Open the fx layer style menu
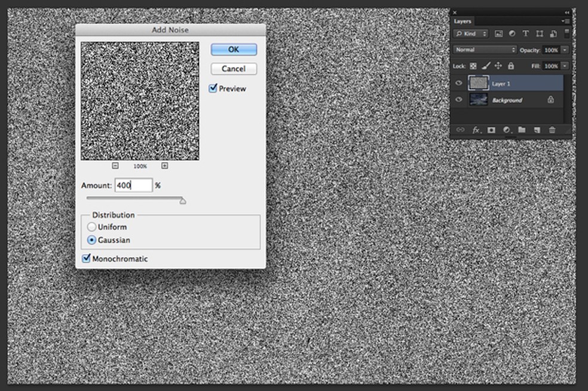The image size is (588, 391). point(476,130)
